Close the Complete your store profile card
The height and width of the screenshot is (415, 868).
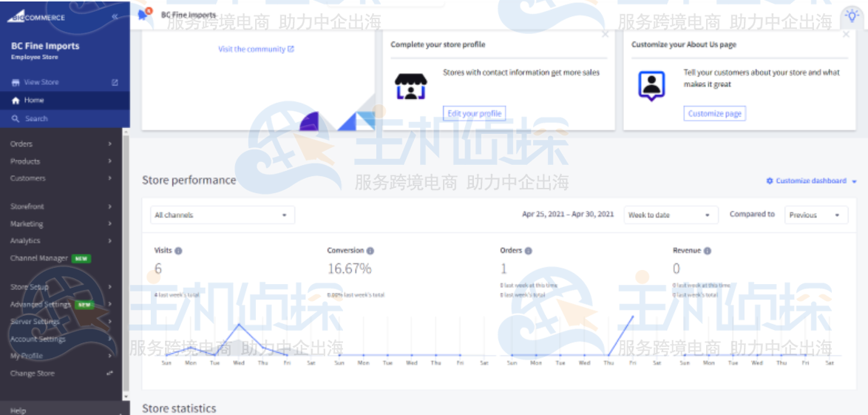point(605,34)
